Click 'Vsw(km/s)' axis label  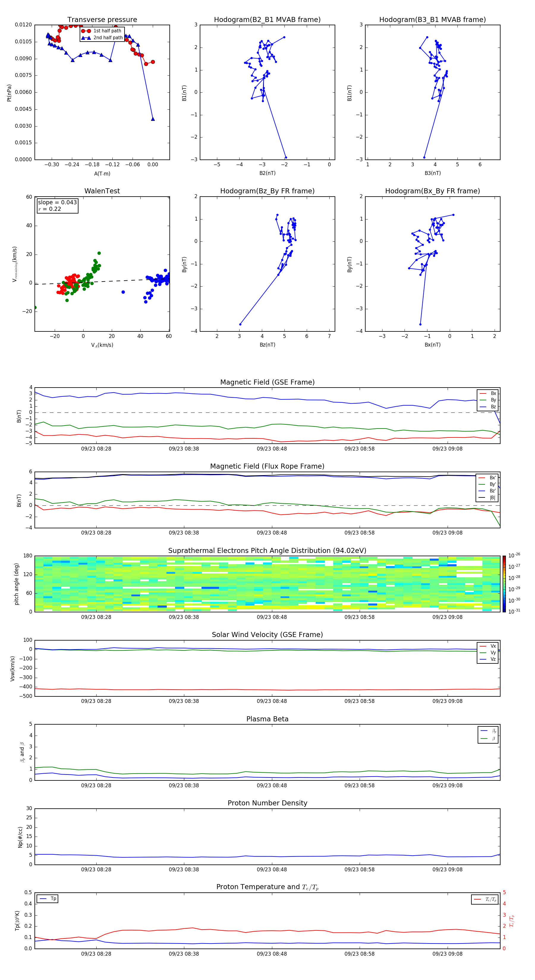click(x=12, y=668)
